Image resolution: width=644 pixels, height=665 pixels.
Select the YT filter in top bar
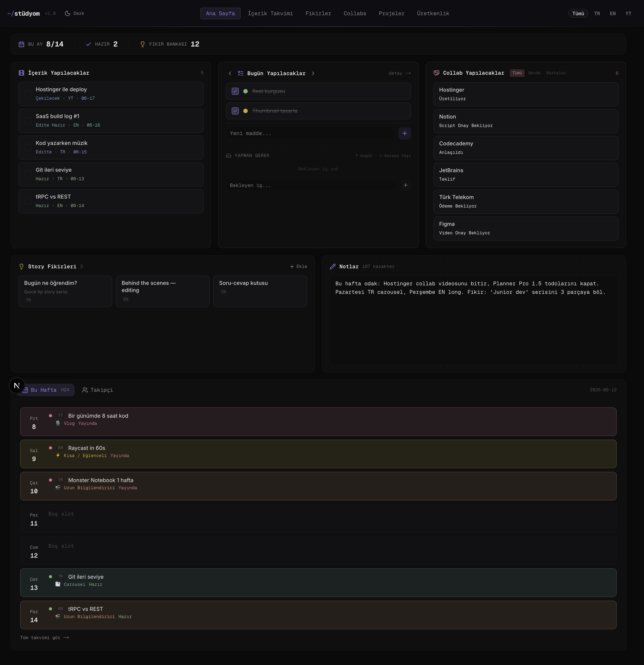click(x=628, y=14)
